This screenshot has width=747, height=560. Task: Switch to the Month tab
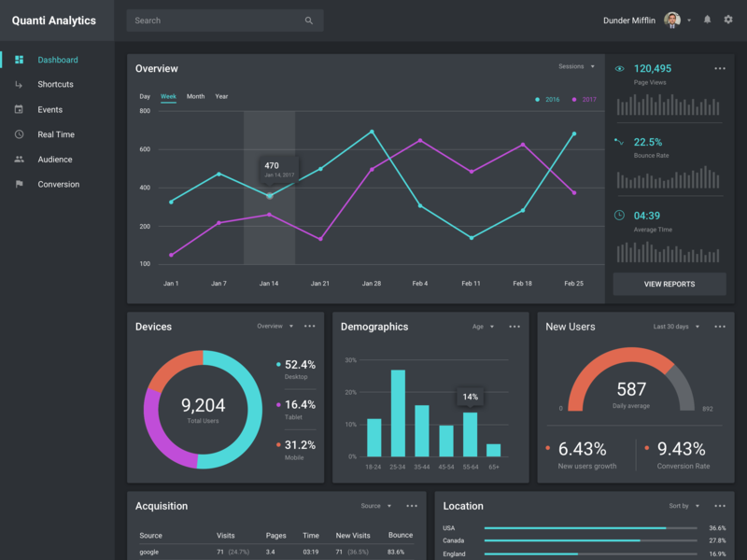[195, 95]
